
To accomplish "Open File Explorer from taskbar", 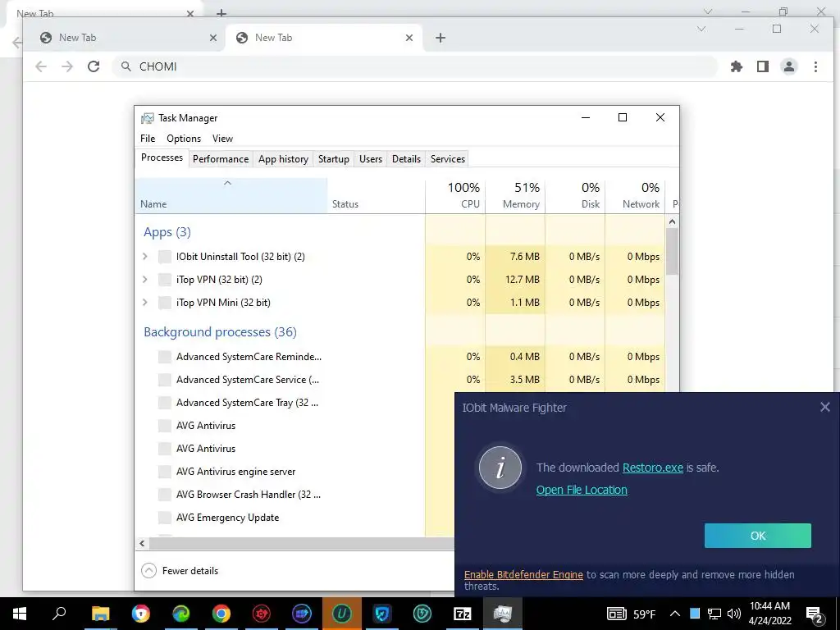I will (100, 614).
